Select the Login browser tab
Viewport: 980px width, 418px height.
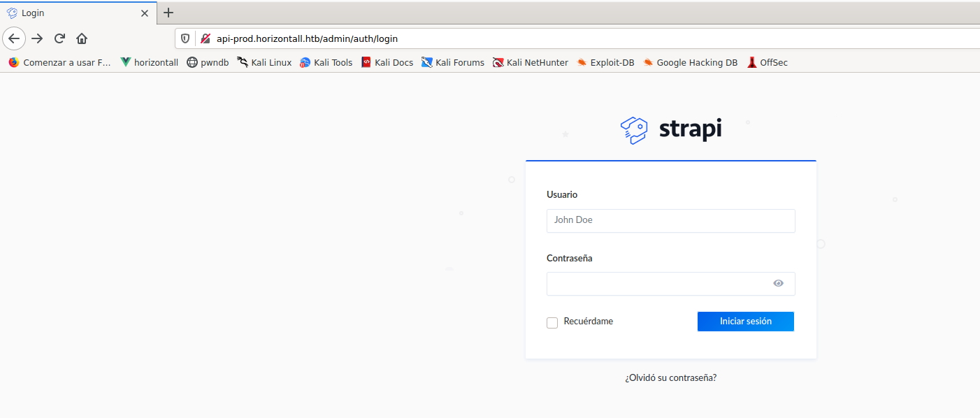coord(70,13)
